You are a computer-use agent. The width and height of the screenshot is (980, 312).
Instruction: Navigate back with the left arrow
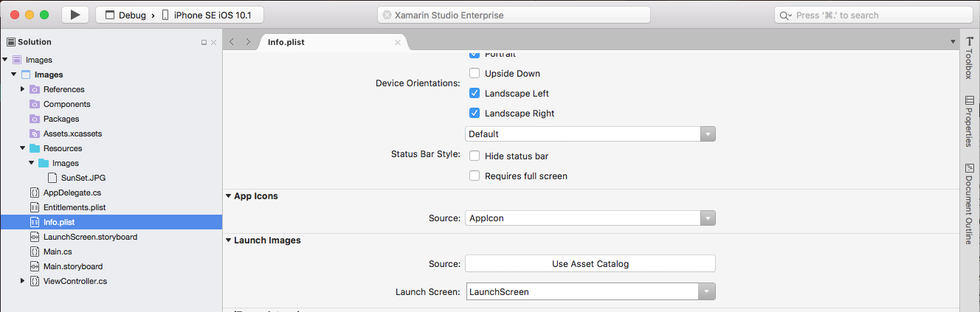coord(232,42)
